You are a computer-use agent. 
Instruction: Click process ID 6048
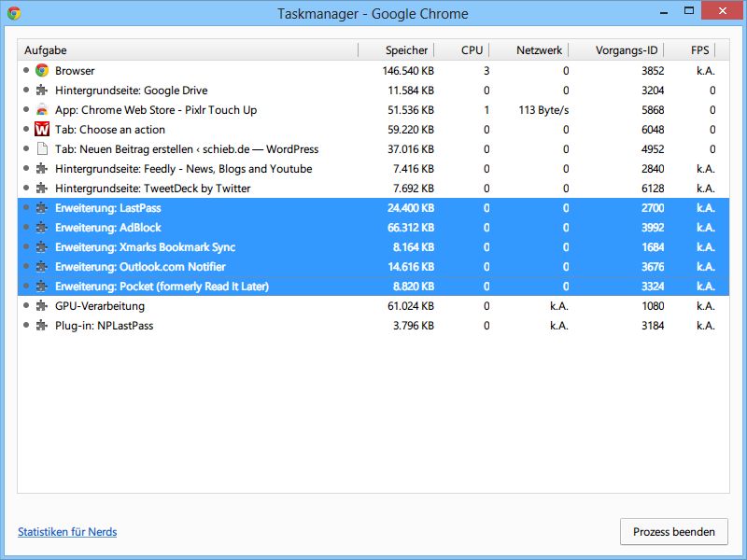point(652,129)
